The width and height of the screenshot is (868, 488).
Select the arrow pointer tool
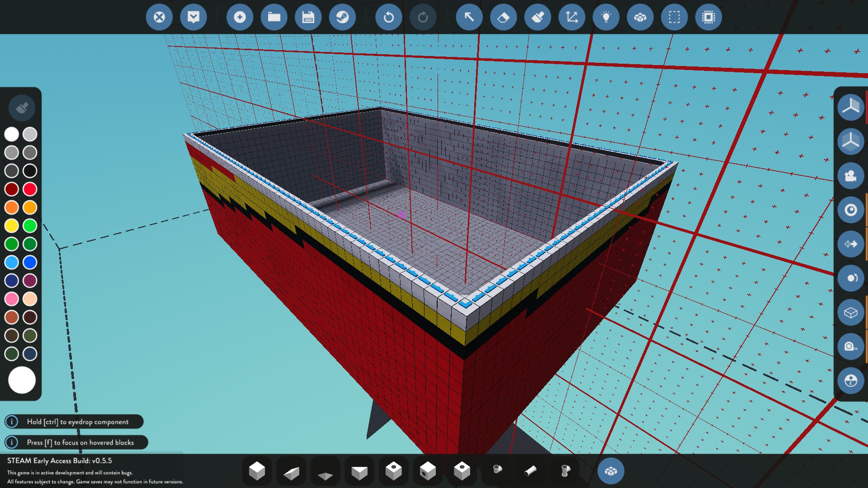(x=469, y=18)
